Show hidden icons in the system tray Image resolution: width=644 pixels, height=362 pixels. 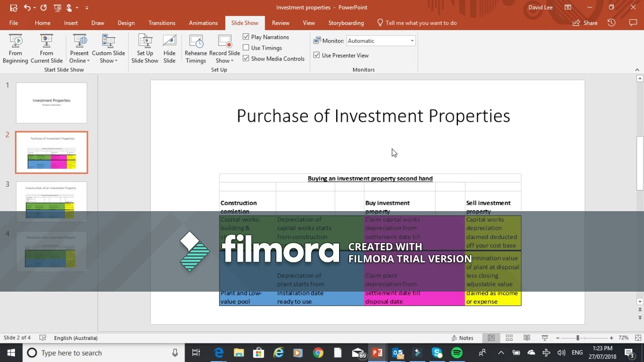point(501,353)
